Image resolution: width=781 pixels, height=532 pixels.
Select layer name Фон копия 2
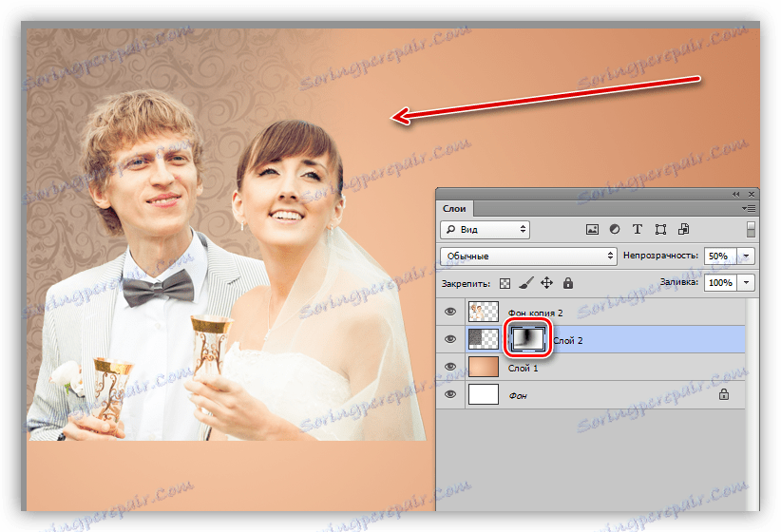[536, 313]
